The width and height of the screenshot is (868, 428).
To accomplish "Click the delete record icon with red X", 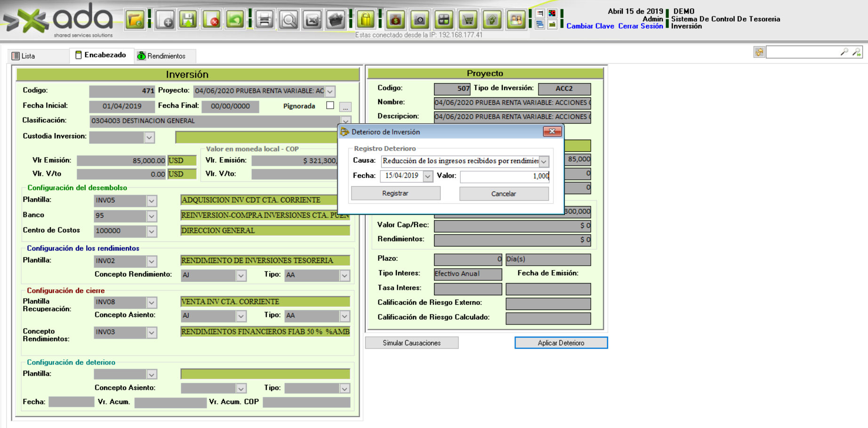I will [212, 20].
